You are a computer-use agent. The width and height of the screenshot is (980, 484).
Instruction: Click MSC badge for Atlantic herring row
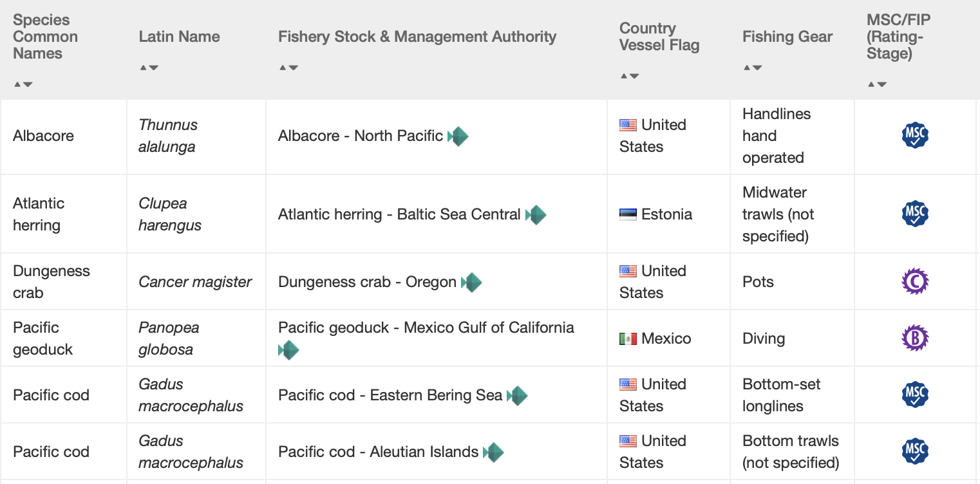(x=915, y=214)
